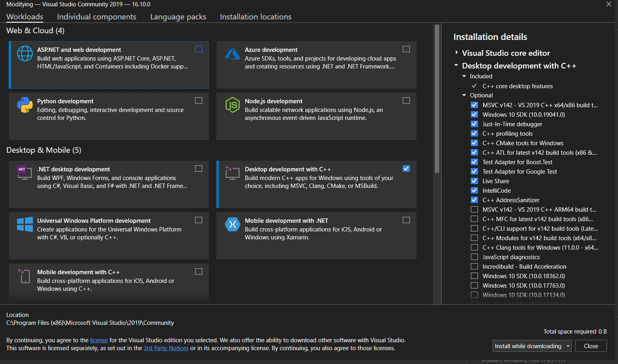
Task: Uncheck Test Adapter for Boost.Test
Action: pyautogui.click(x=474, y=162)
